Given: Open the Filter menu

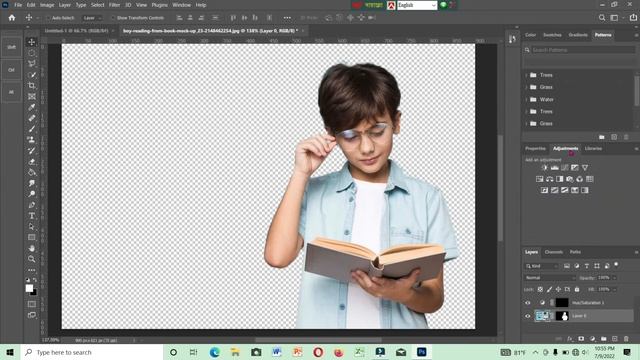Looking at the screenshot, I should click(114, 5).
